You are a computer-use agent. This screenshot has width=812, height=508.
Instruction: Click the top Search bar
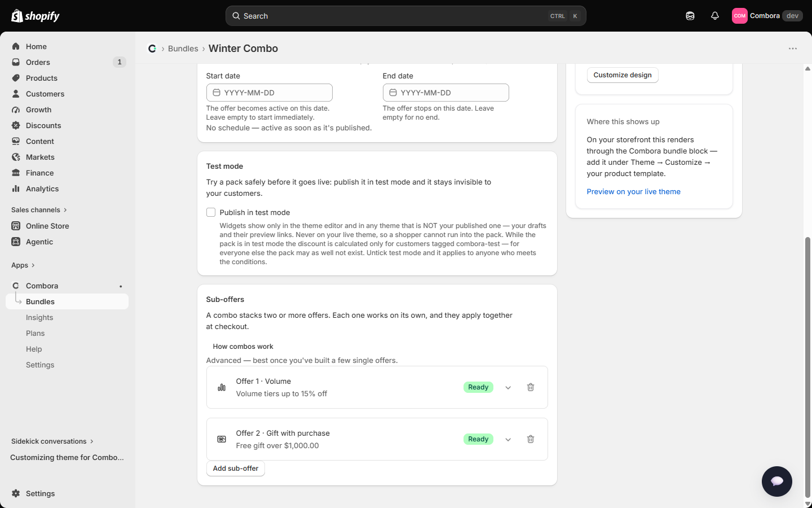[x=406, y=16]
